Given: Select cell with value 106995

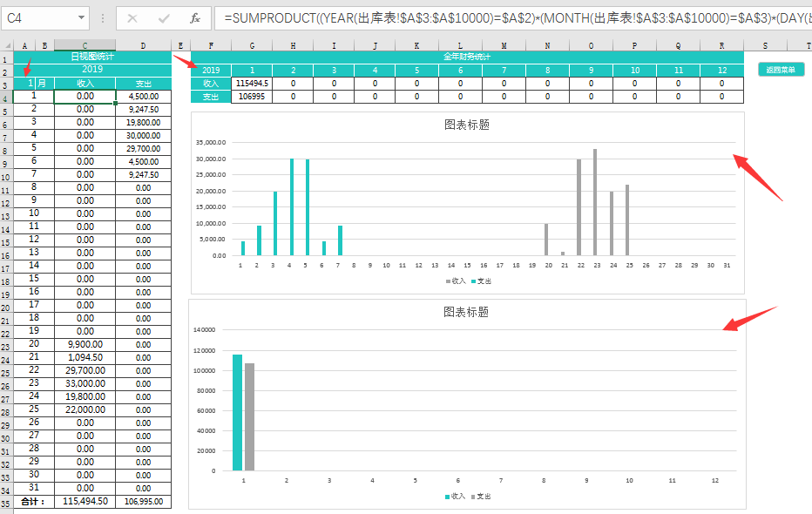Looking at the screenshot, I should point(252,97).
